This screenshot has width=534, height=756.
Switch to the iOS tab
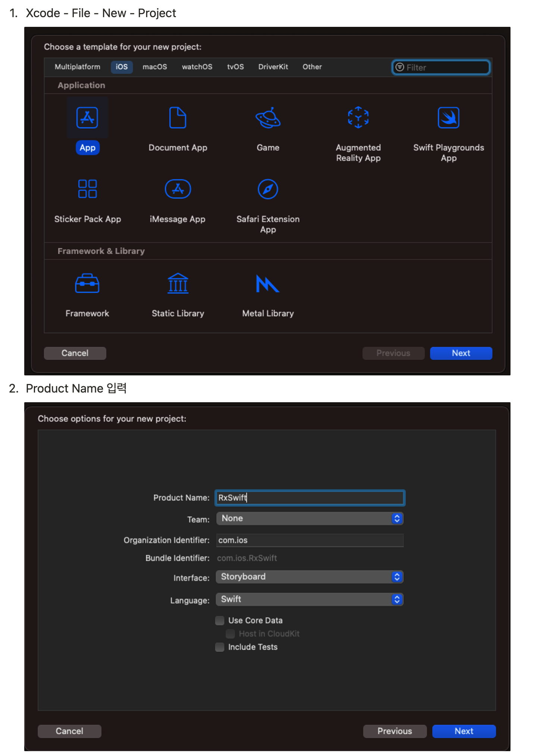tap(122, 67)
